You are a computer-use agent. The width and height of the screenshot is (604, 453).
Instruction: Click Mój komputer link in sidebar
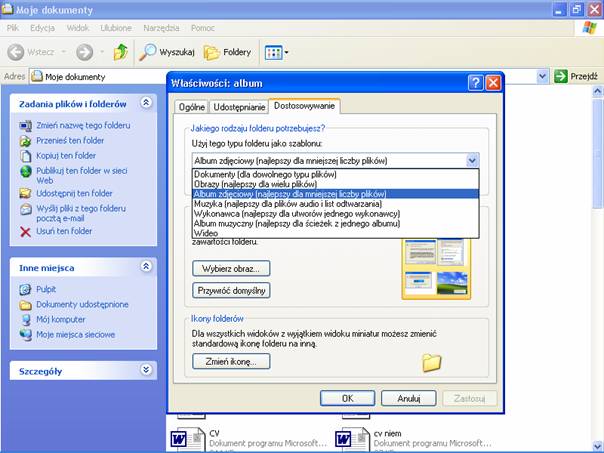click(63, 319)
